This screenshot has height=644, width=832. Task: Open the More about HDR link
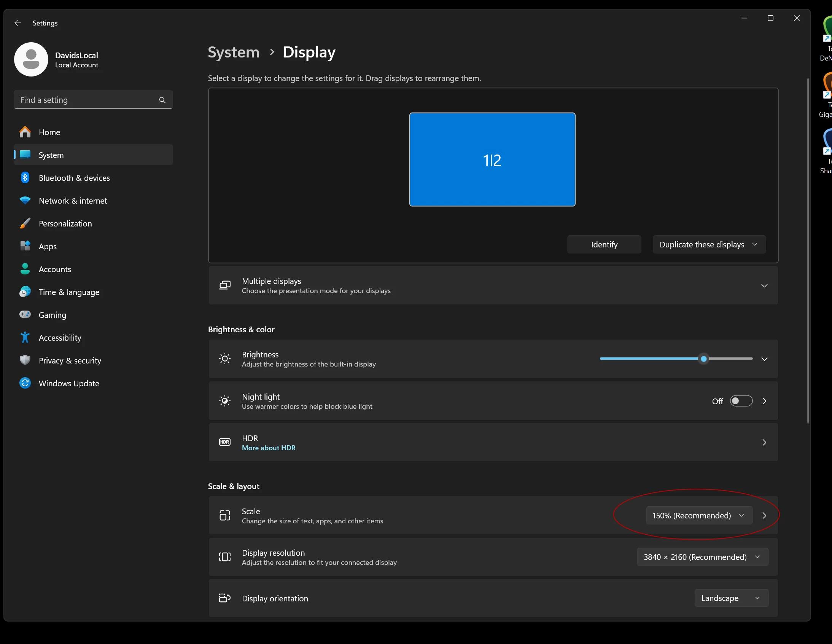(x=269, y=448)
